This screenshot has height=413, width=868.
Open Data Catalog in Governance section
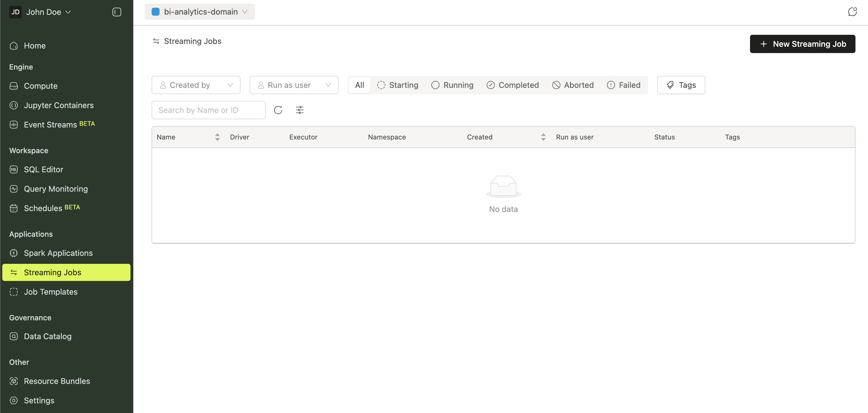click(x=48, y=336)
